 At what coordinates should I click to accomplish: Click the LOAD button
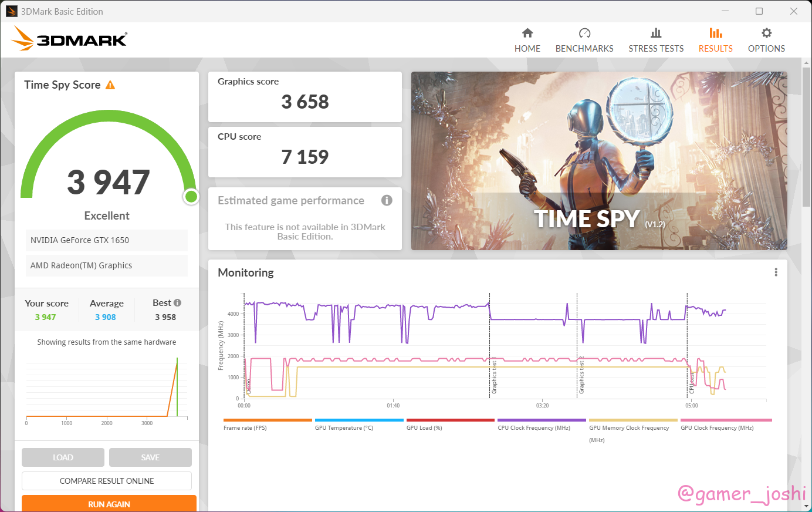[x=63, y=457]
